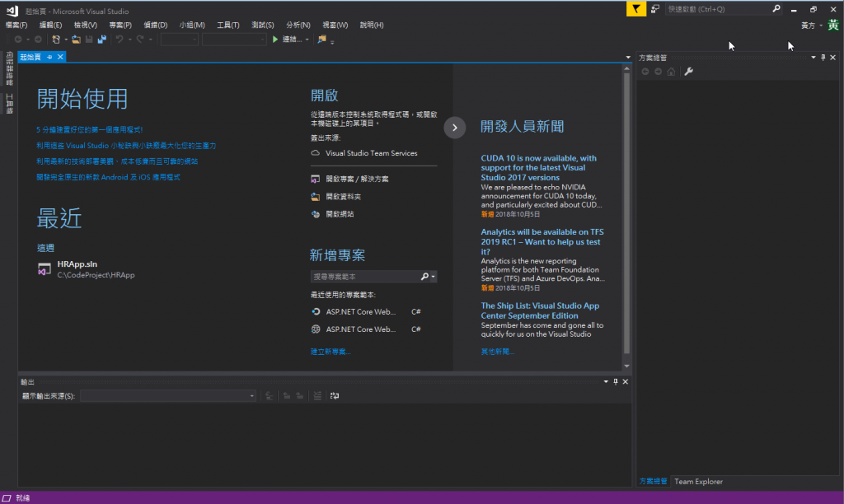This screenshot has width=844, height=504.
Task: Open the 編輯(E) menu
Action: 50,26
